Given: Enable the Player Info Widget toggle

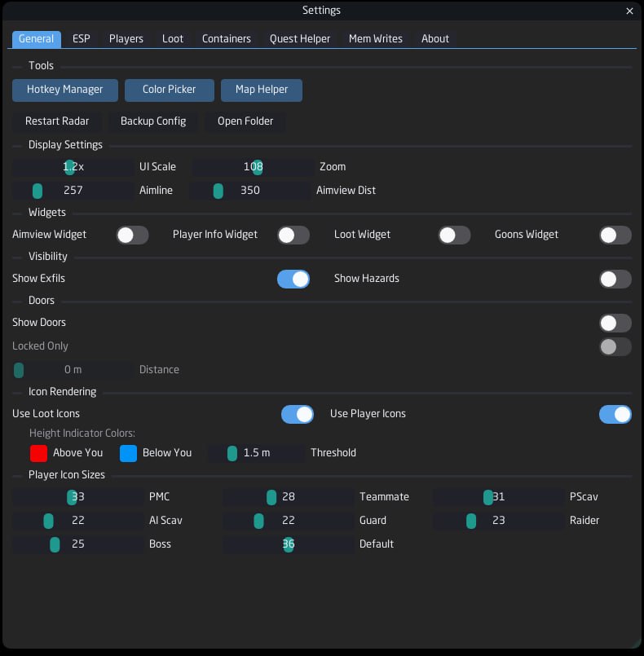Looking at the screenshot, I should tap(293, 236).
